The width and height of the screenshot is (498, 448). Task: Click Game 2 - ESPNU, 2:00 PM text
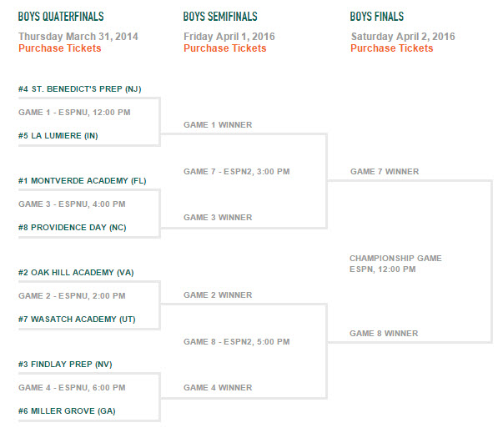[72, 296]
